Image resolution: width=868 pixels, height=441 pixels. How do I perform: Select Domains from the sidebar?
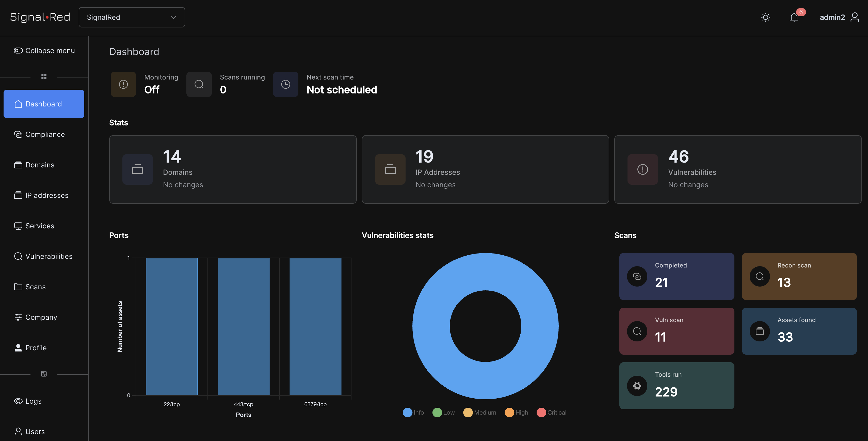39,165
